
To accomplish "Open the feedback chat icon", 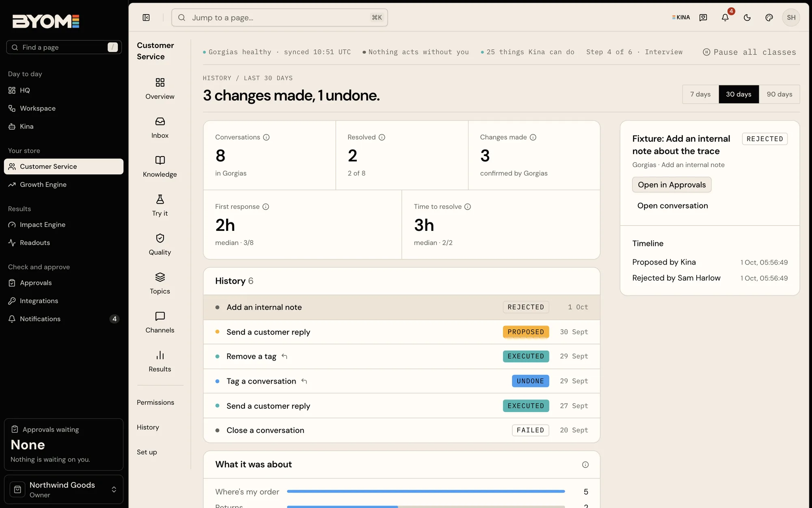I will pyautogui.click(x=703, y=17).
